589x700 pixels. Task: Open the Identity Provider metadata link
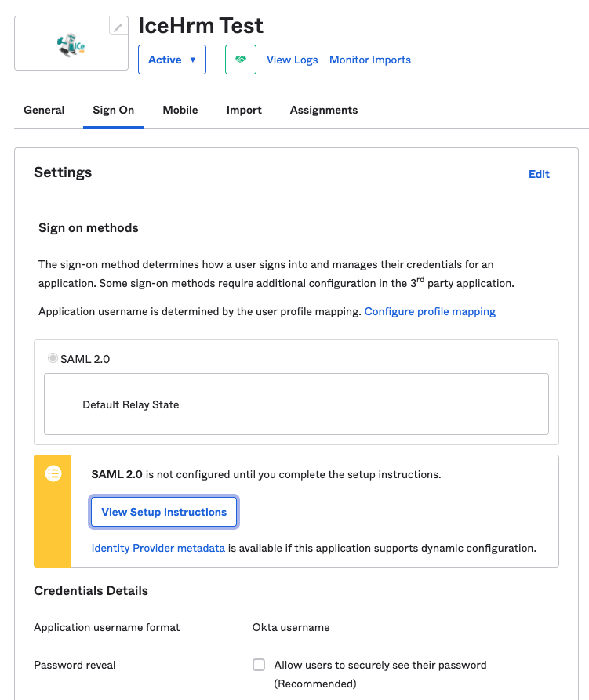pos(158,548)
